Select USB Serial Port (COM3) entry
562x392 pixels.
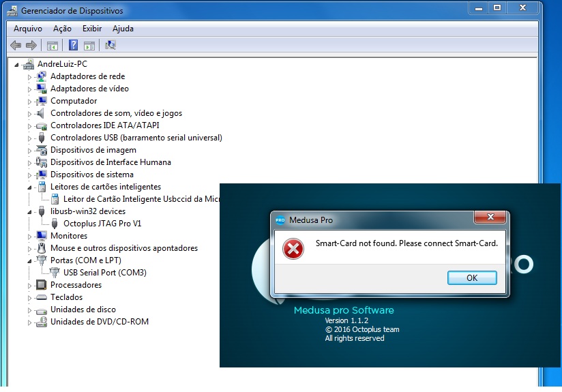[104, 273]
